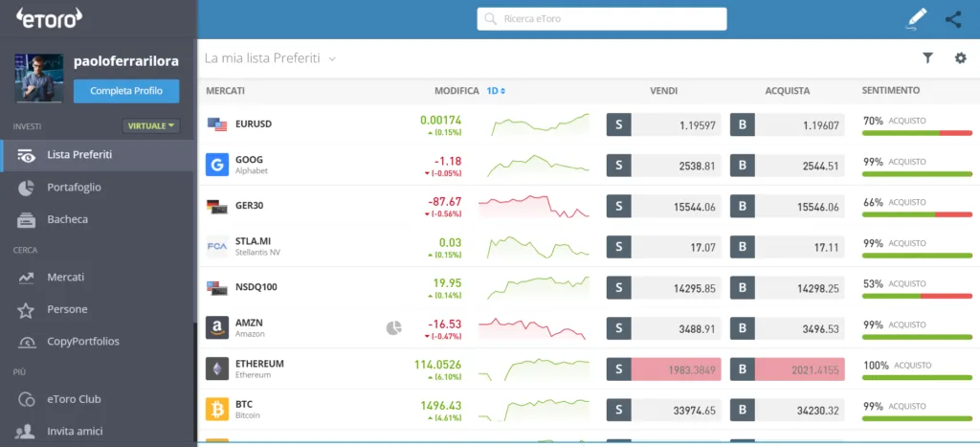Click the EURUSD sparkline chart
980x447 pixels.
coord(540,124)
